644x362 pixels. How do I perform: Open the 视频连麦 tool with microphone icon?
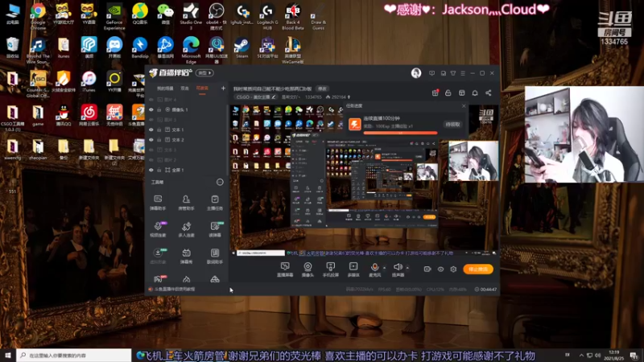(158, 229)
